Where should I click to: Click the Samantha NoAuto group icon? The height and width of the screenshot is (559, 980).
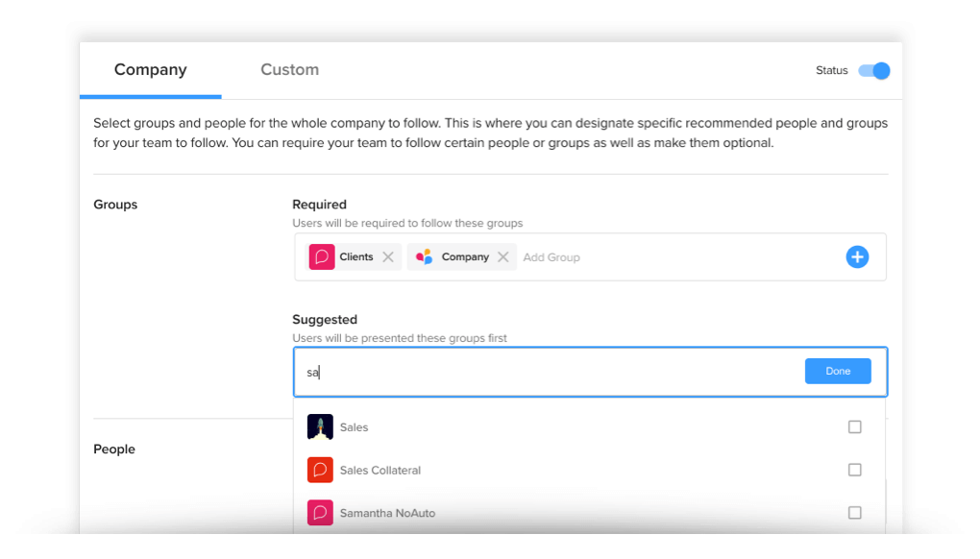click(320, 513)
